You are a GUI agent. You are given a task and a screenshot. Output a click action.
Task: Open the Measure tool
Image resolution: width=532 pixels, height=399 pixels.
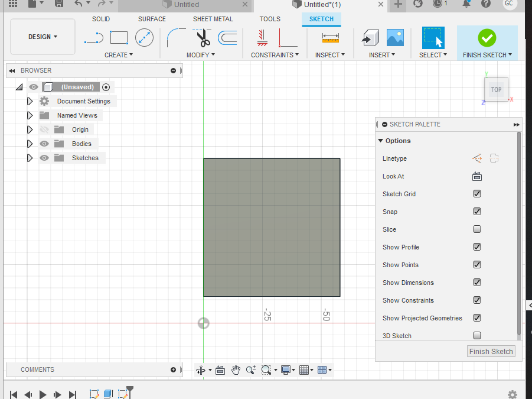(x=331, y=38)
